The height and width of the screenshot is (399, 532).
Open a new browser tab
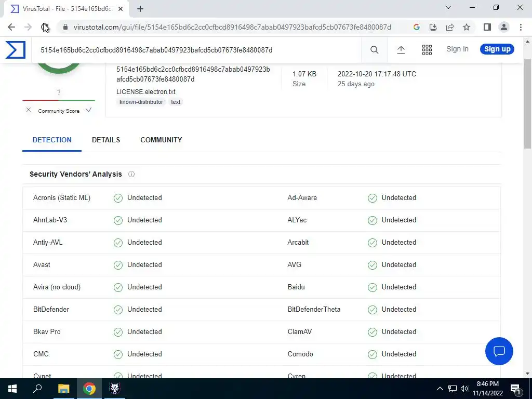[140, 9]
